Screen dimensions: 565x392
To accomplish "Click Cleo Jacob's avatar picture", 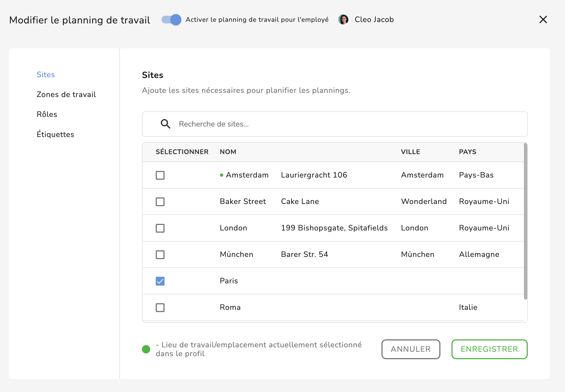I will pos(343,20).
